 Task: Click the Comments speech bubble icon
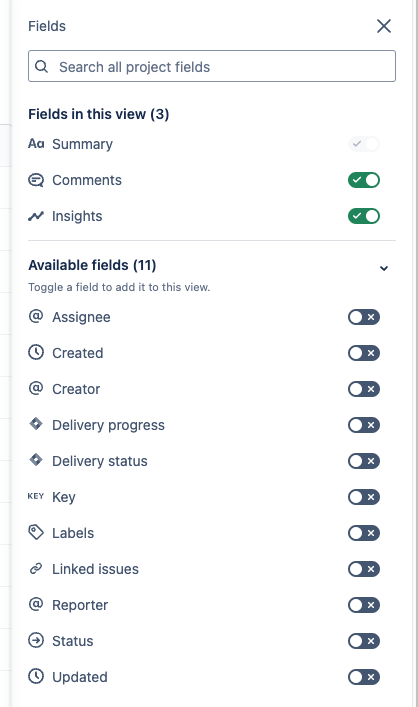[36, 180]
